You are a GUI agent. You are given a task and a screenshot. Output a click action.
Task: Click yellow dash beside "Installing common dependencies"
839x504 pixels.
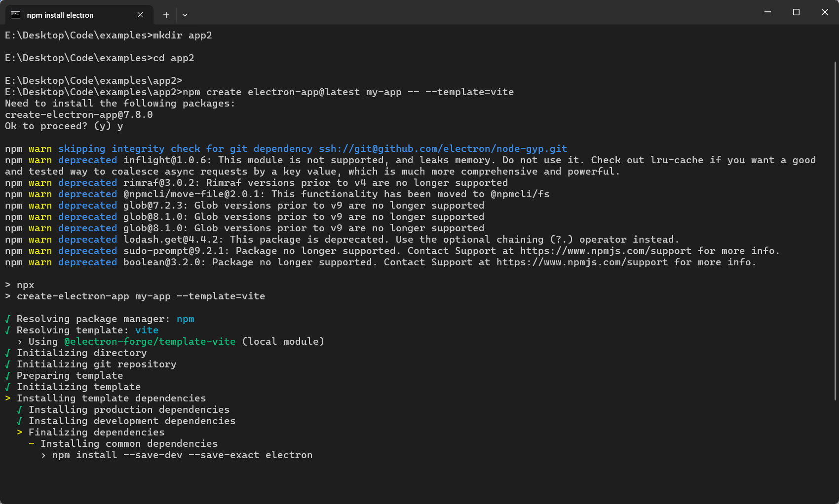32,444
